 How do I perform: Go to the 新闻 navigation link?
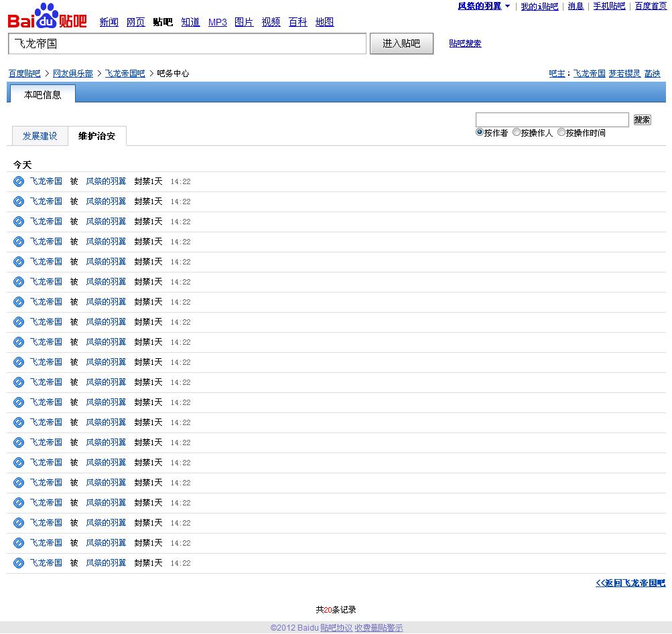pos(109,22)
